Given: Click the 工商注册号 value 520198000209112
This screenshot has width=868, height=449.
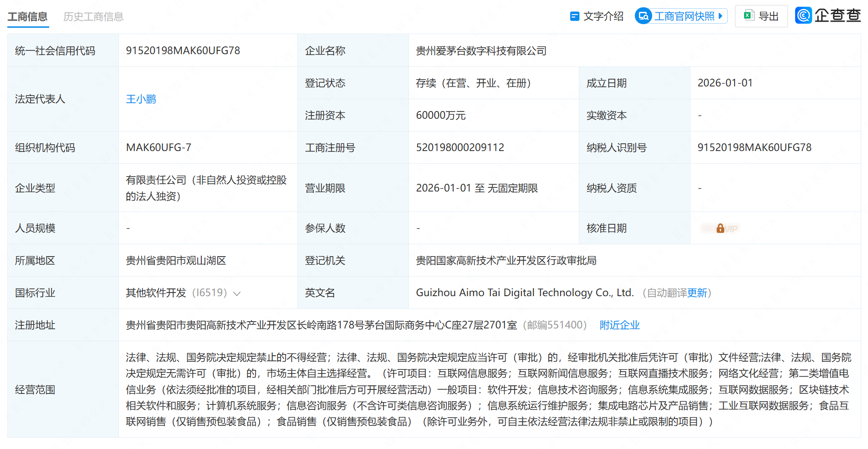Looking at the screenshot, I should pyautogui.click(x=460, y=147).
